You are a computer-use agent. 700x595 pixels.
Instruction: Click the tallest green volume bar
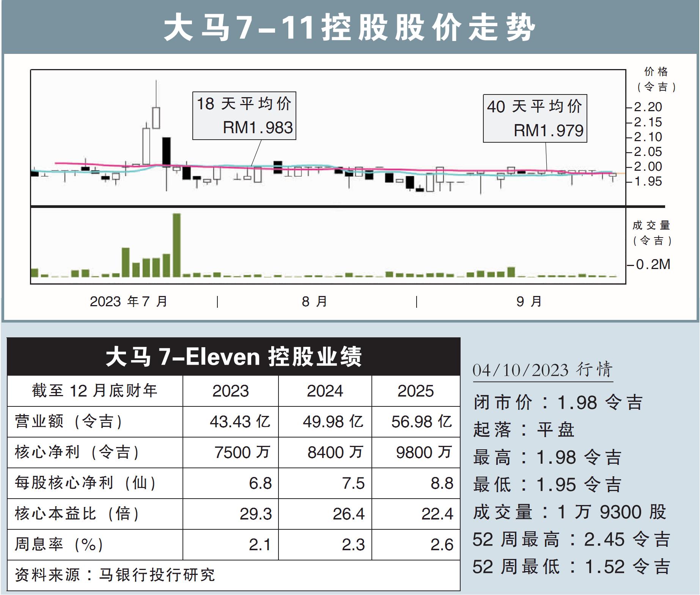(x=177, y=245)
